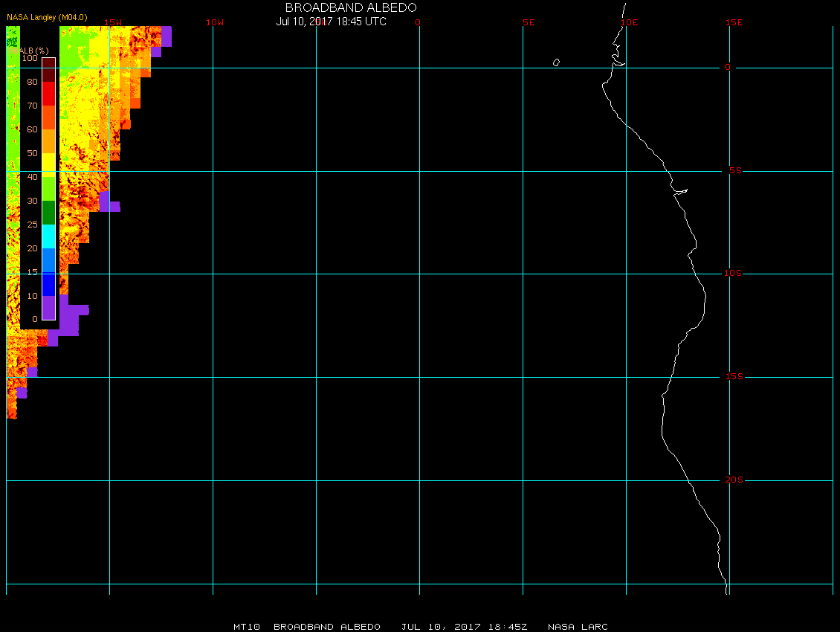Viewport: 840px width, 632px height.
Task: Select the amber orange 50–60 legend swatch
Action: click(49, 141)
